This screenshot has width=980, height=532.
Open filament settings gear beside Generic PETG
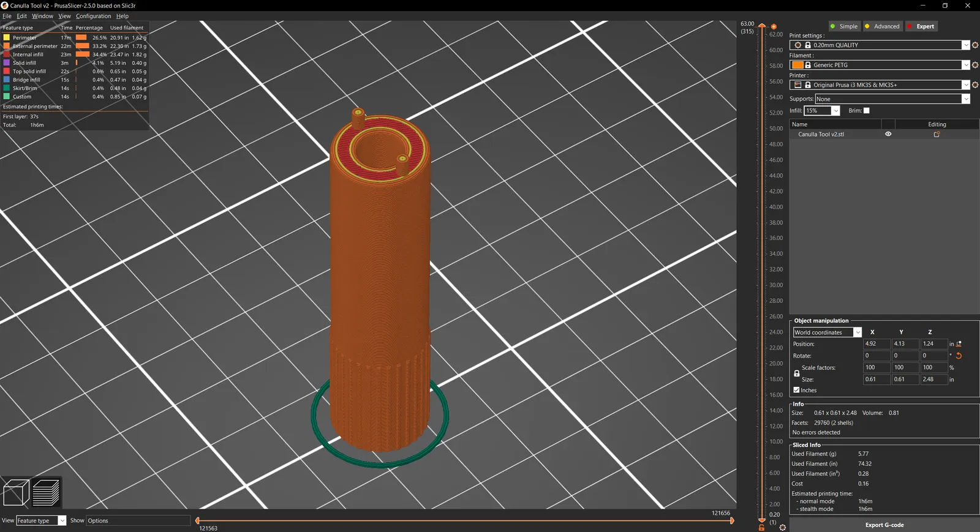(975, 65)
